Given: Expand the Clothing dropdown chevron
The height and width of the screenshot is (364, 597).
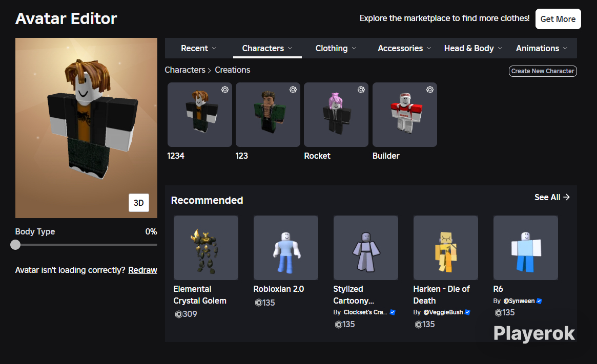Looking at the screenshot, I should click(354, 48).
